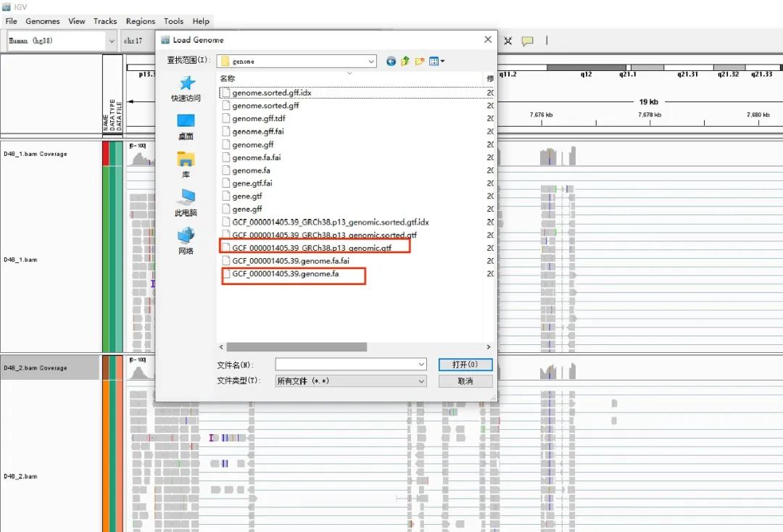Select the gene.gff file
The width and height of the screenshot is (783, 532).
[246, 209]
